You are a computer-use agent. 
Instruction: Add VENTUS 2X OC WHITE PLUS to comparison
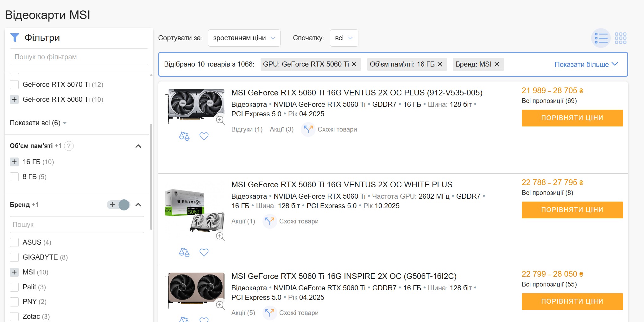point(184,252)
